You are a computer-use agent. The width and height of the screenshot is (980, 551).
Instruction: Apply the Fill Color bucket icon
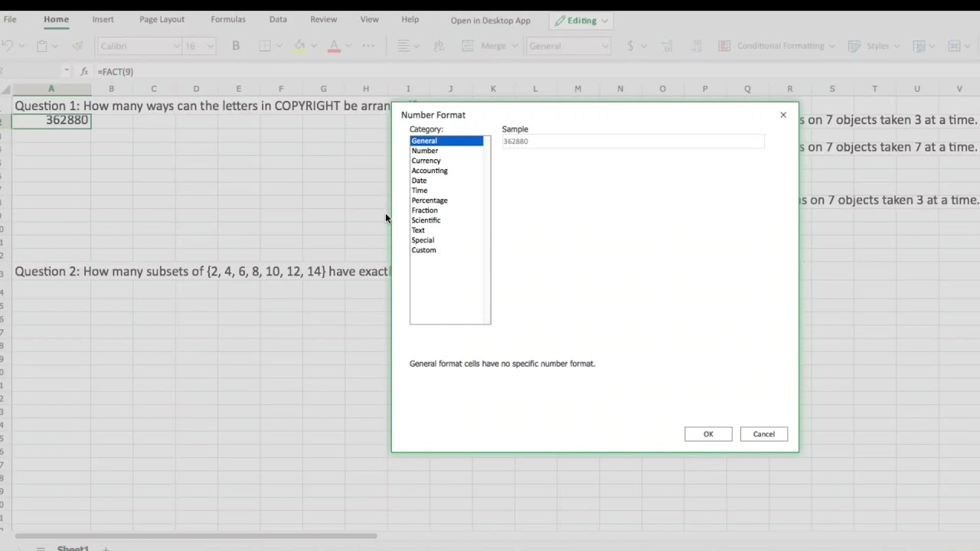[x=300, y=46]
